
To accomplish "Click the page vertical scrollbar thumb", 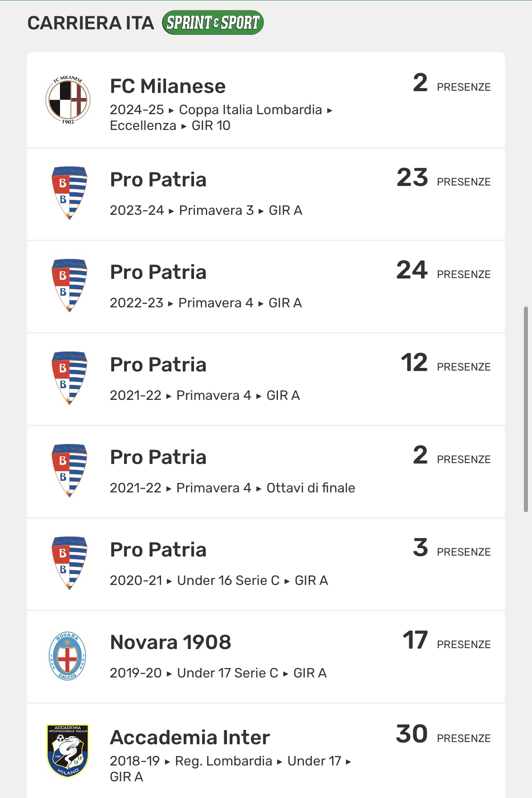I will (x=526, y=409).
